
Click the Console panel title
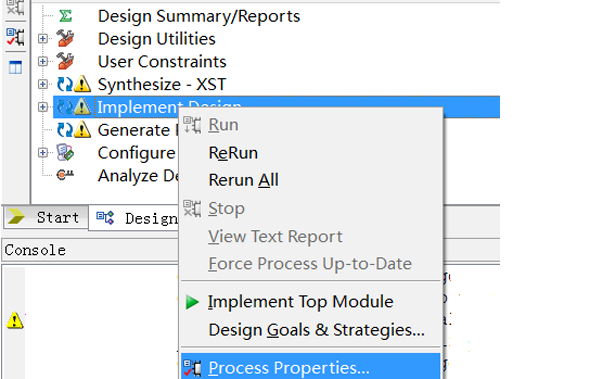point(35,250)
